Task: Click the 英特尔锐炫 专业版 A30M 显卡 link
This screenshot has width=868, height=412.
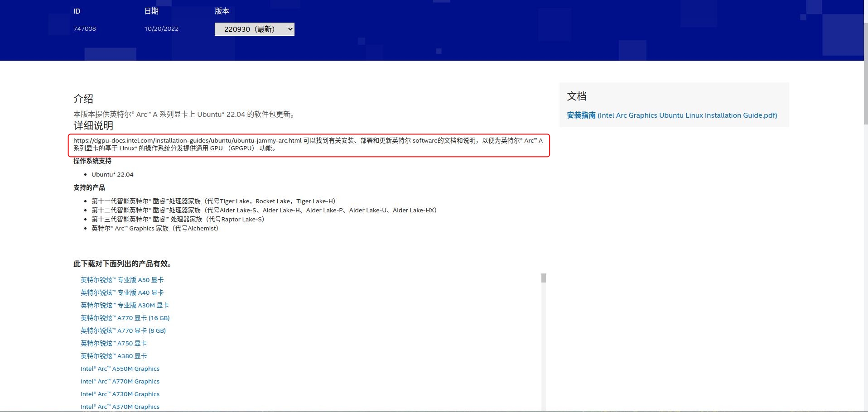Action: [x=124, y=305]
